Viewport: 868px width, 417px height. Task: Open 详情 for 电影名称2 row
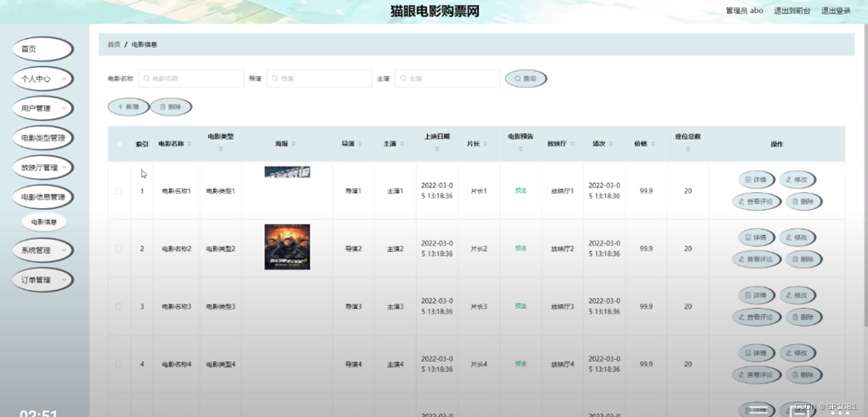pos(757,237)
